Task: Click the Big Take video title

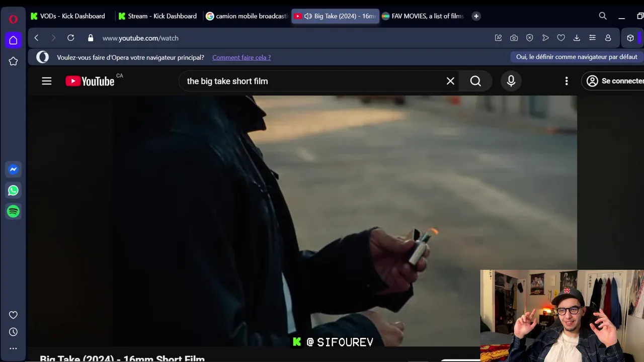Action: click(x=122, y=359)
